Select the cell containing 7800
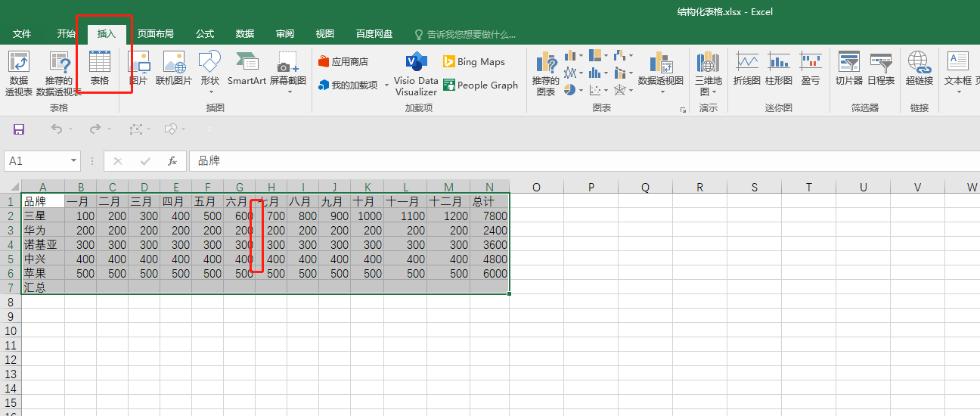Screen dimensions: 980x416 click(490, 216)
